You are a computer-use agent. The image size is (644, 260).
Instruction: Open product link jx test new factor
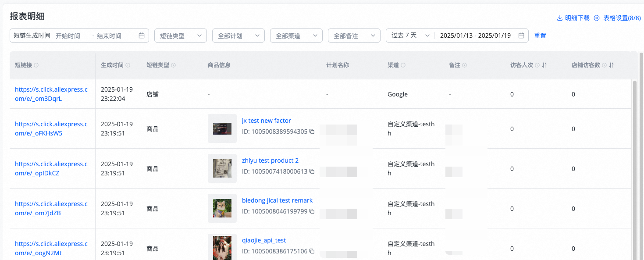(267, 121)
